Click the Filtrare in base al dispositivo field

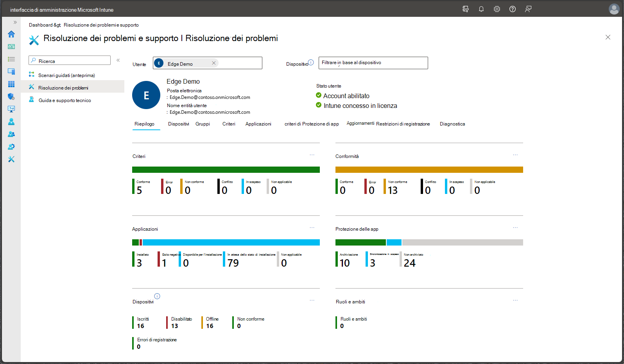(373, 63)
